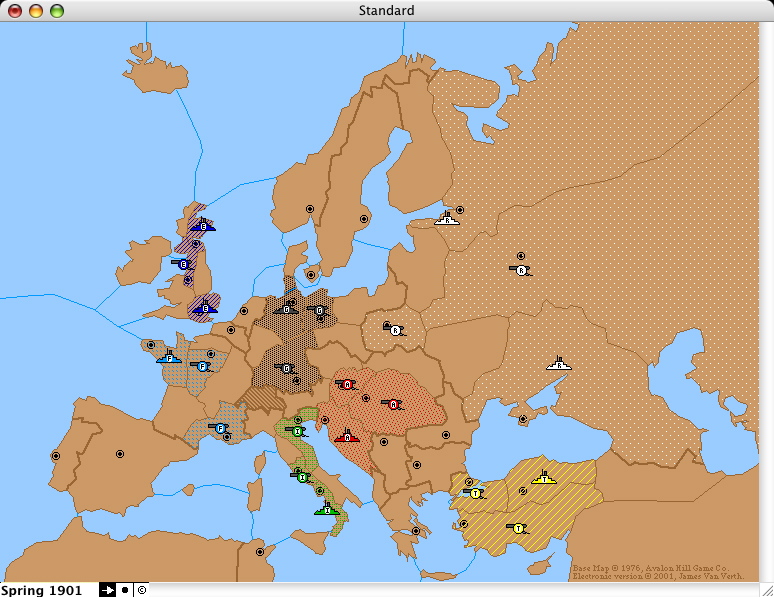Click the Rumania supply center dot
The height and width of the screenshot is (597, 774).
click(x=446, y=435)
